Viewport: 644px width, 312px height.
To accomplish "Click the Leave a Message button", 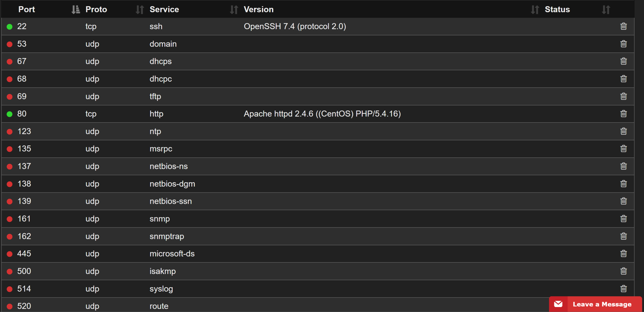I will [x=602, y=304].
